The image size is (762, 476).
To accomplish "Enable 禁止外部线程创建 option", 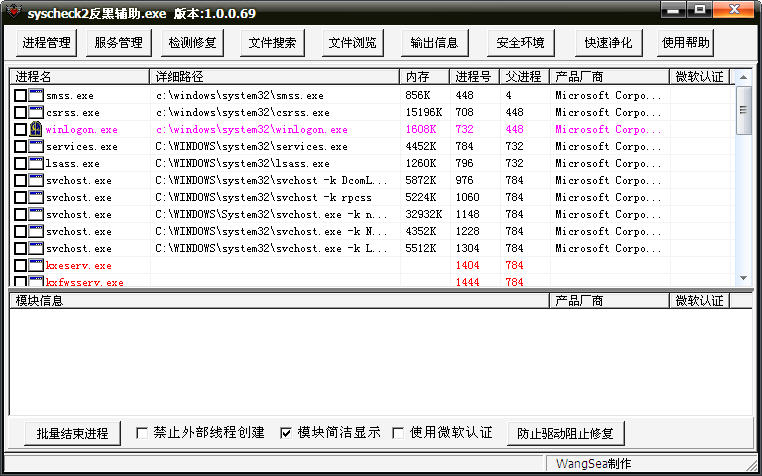I will click(142, 433).
